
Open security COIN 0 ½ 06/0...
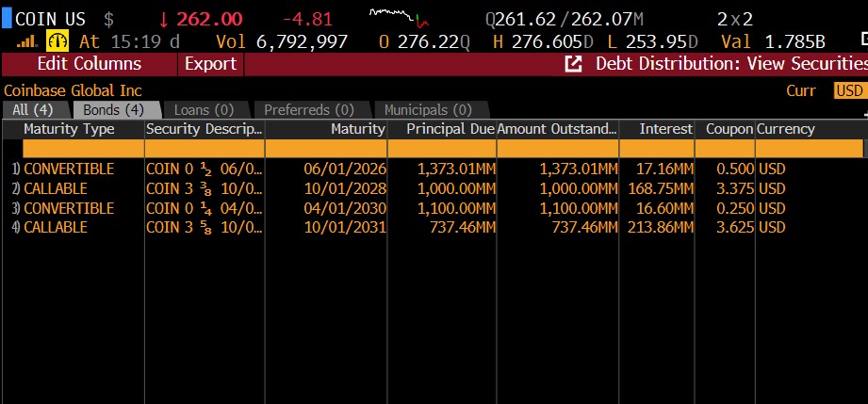click(x=205, y=169)
